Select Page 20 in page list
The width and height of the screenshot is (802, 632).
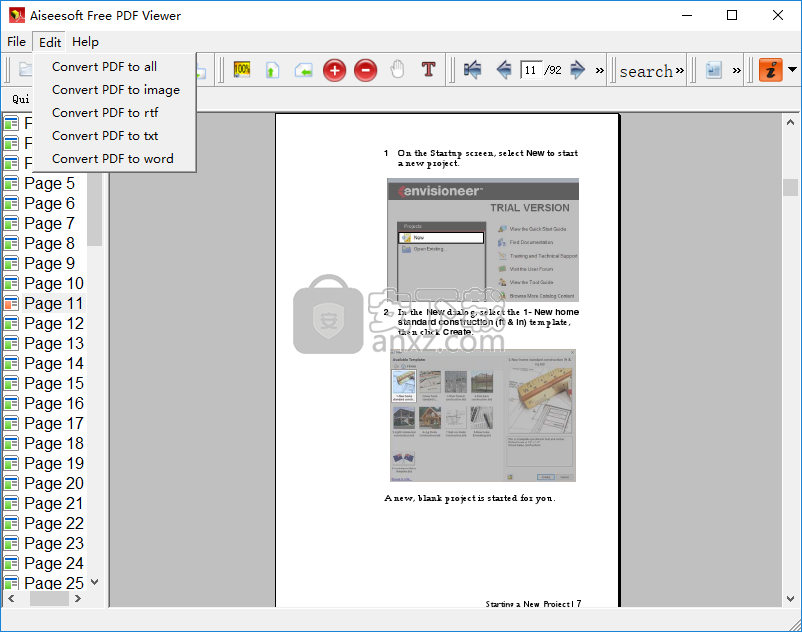click(54, 483)
